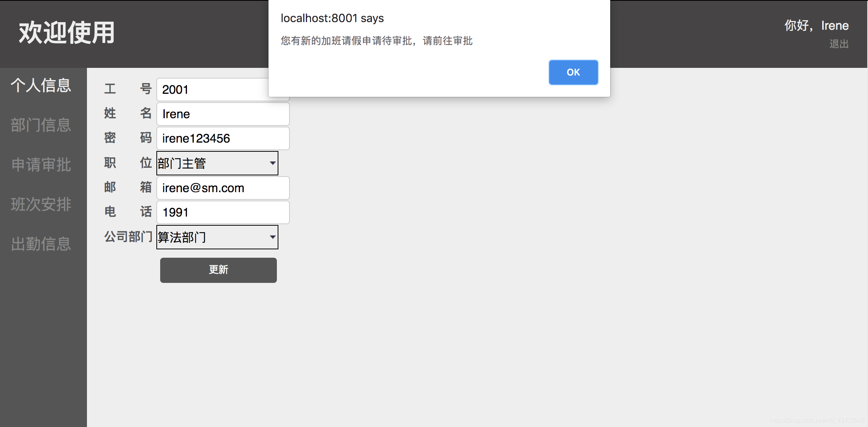Click the 密码 field irene123456
868x427 pixels.
[223, 138]
